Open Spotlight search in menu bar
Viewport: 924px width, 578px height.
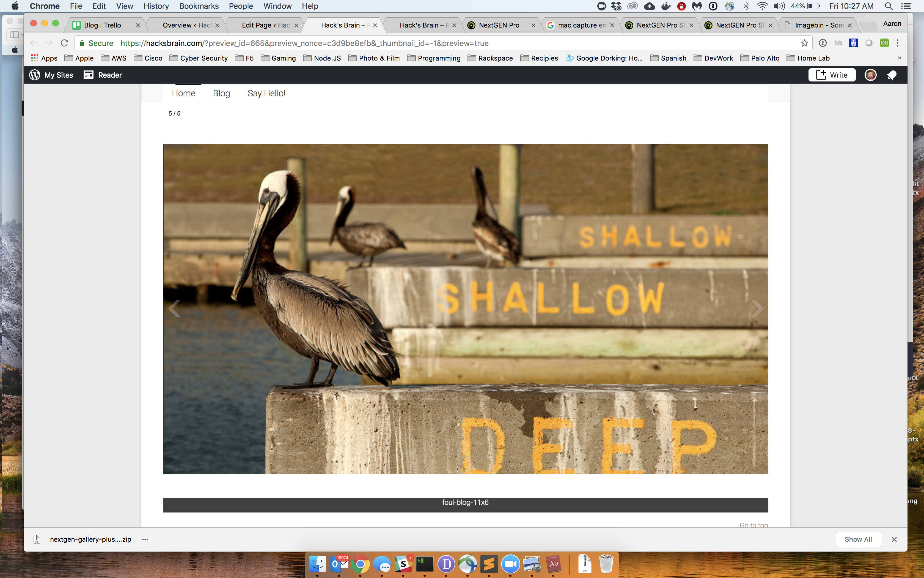coord(889,6)
